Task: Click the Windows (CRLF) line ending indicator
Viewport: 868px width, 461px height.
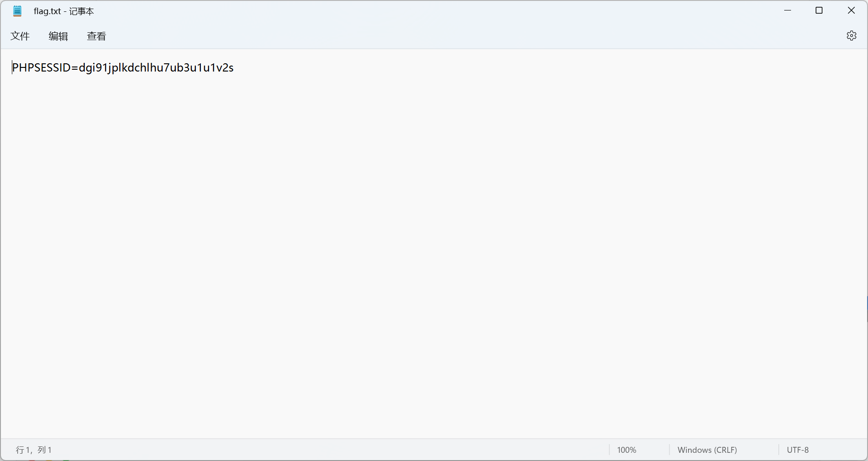Action: 707,450
